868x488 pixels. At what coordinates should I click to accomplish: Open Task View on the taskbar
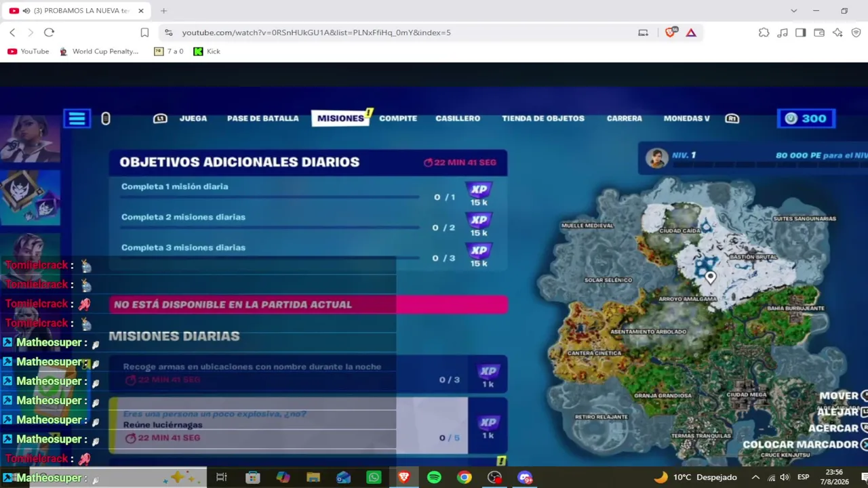coord(221,477)
